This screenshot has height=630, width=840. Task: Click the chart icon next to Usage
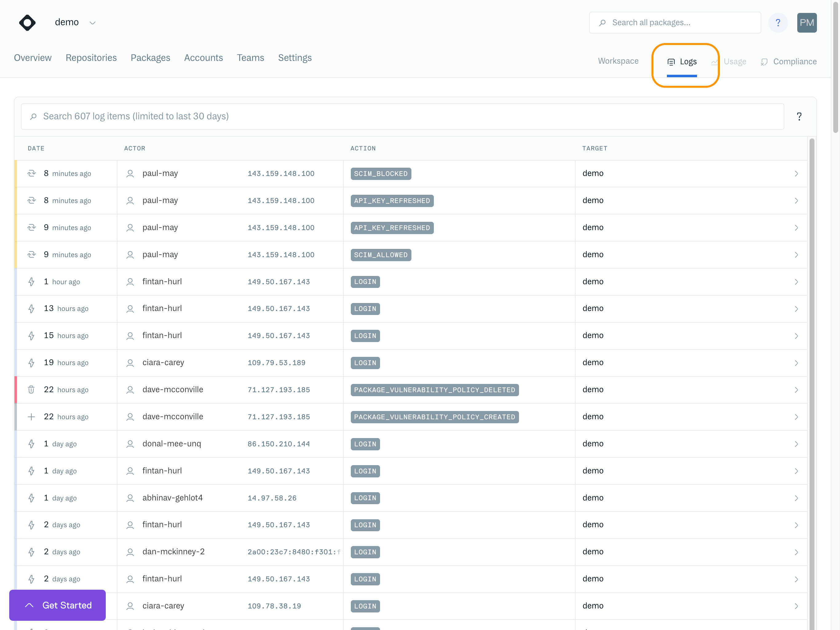click(x=714, y=62)
